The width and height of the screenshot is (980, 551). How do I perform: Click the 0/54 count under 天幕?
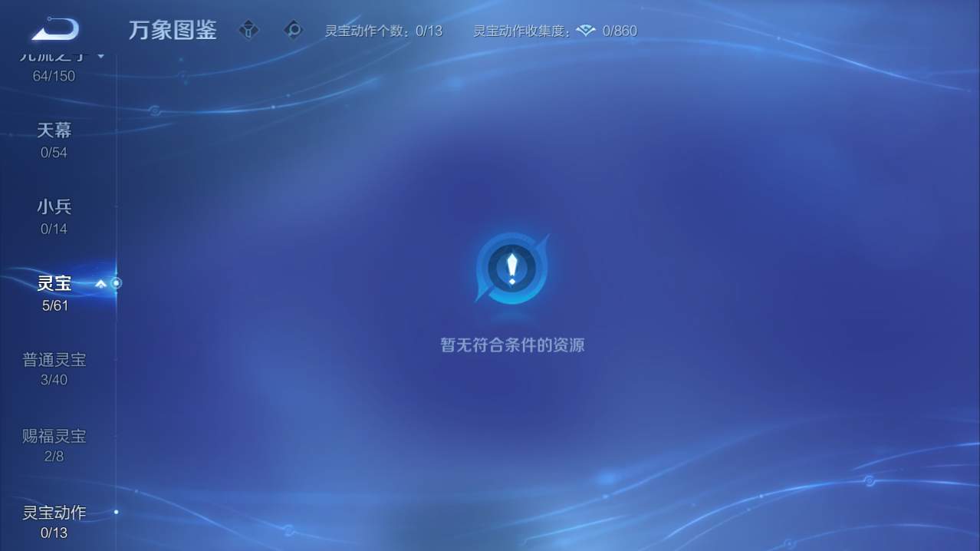54,153
